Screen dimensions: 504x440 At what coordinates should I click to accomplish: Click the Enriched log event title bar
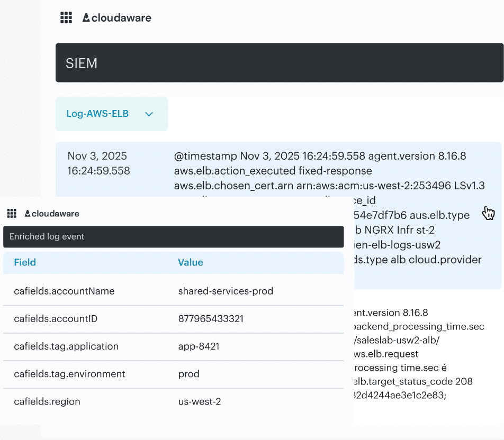click(x=173, y=236)
